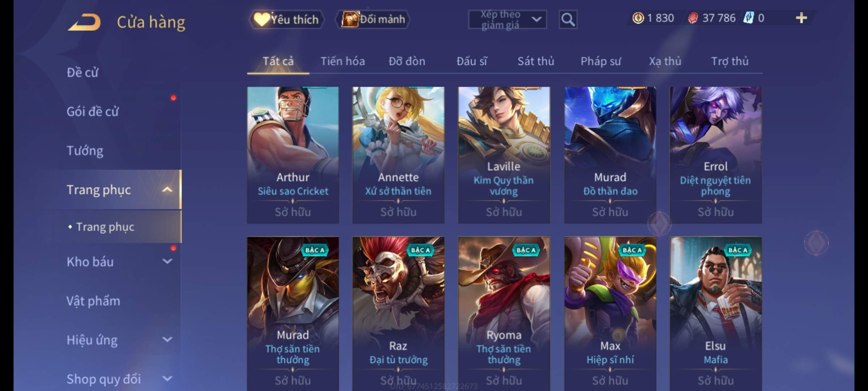Open Yêu thích heart favorites
The image size is (868, 391).
tap(286, 20)
